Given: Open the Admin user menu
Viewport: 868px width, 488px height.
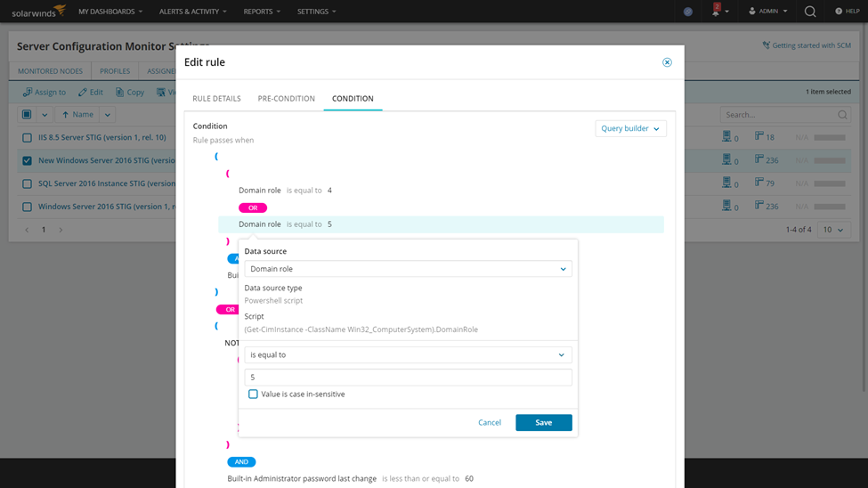Looking at the screenshot, I should point(767,11).
